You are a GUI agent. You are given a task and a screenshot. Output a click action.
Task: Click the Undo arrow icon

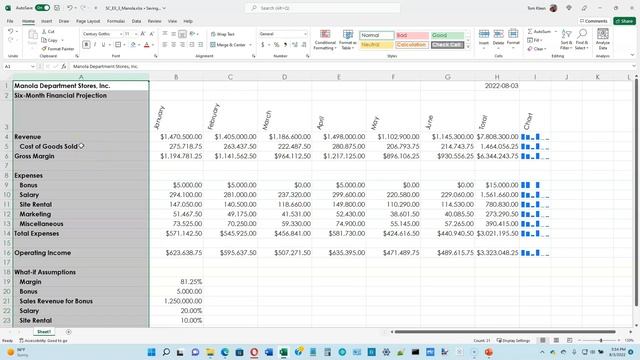(11, 31)
